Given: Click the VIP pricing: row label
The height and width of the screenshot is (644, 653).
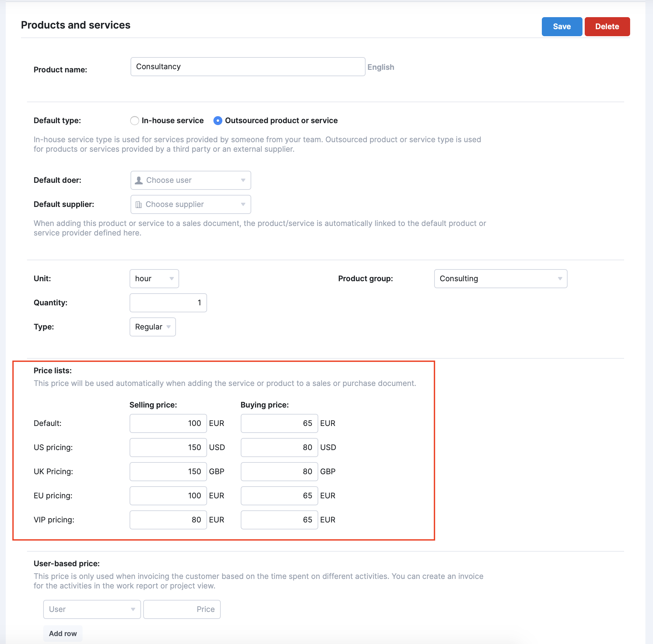Looking at the screenshot, I should point(54,520).
